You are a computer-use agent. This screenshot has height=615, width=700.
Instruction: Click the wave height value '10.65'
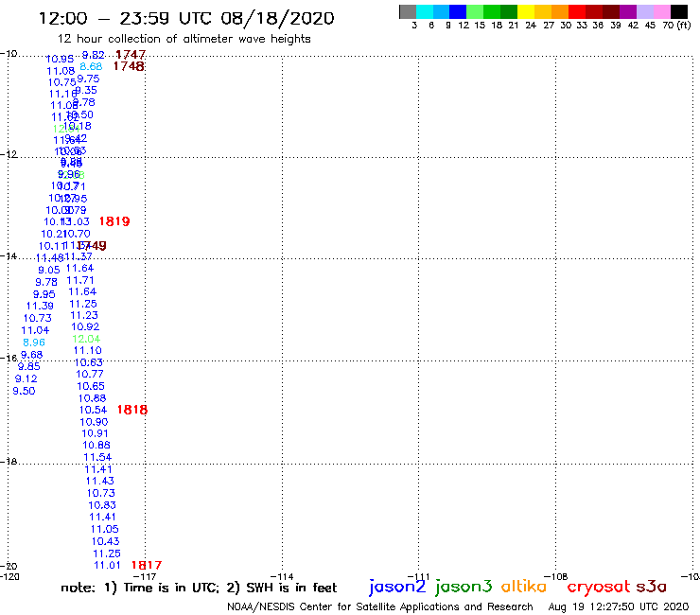coord(91,386)
